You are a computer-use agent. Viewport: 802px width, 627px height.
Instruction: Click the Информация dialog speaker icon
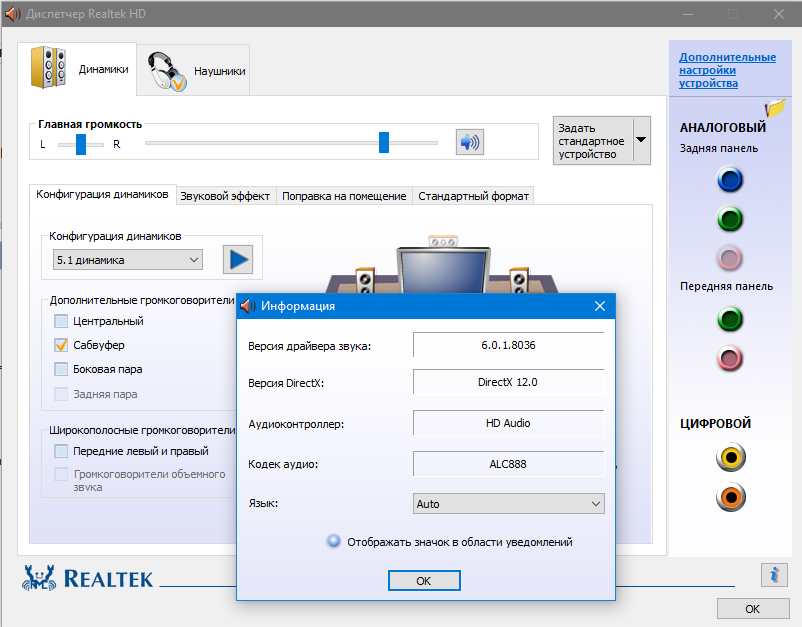coord(248,306)
